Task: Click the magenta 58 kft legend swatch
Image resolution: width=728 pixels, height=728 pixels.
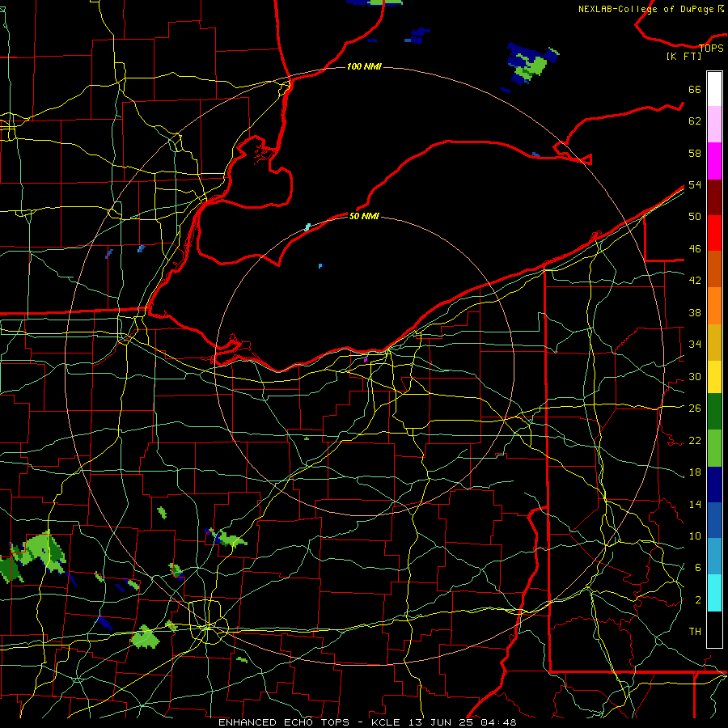Action: coord(714,161)
